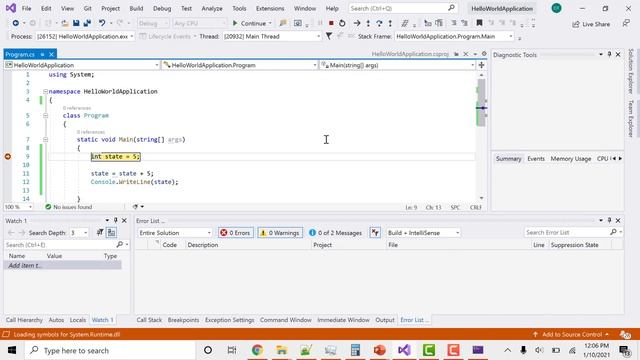Close the Watch 1 panel
This screenshot has height=360, width=640.
(124, 220)
